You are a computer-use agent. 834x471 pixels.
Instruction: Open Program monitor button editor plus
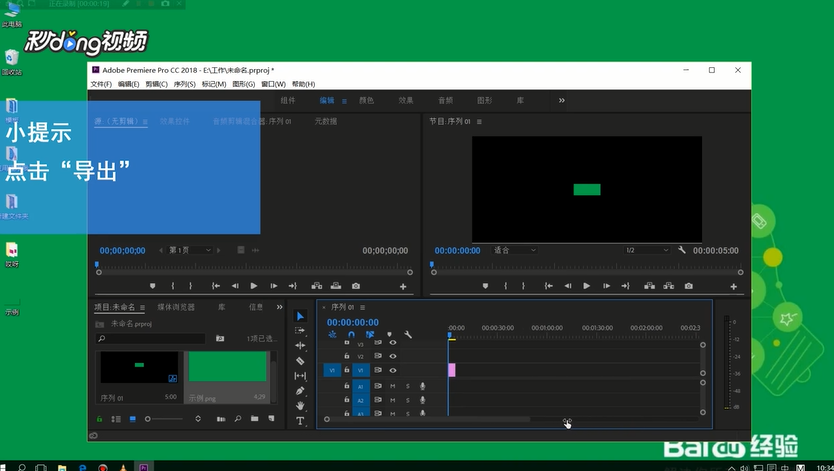click(733, 287)
